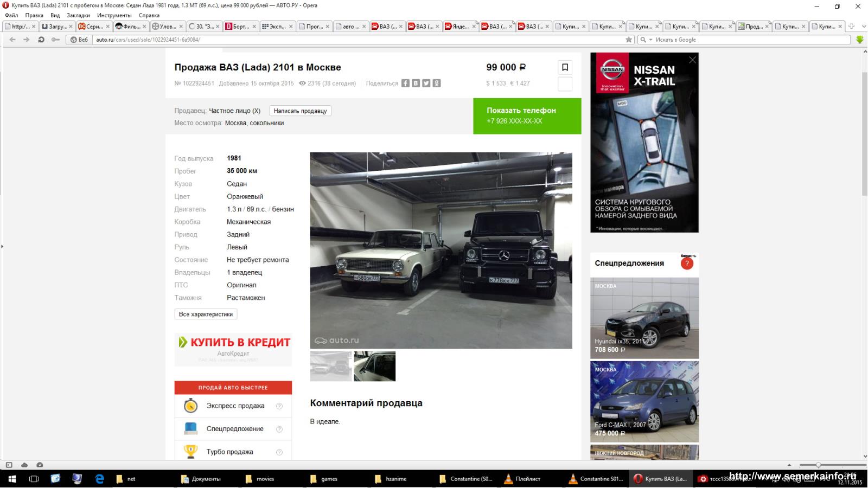Click the Искать в Google search field
The image size is (868, 488).
(749, 40)
